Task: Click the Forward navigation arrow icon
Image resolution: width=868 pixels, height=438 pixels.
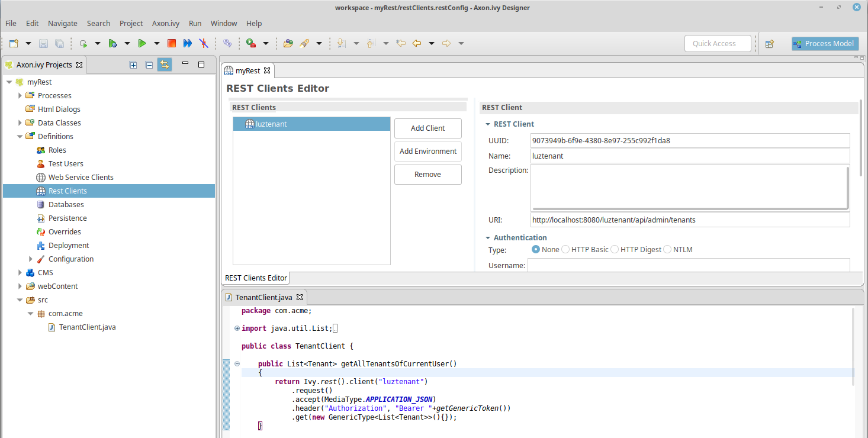Action: [x=446, y=43]
